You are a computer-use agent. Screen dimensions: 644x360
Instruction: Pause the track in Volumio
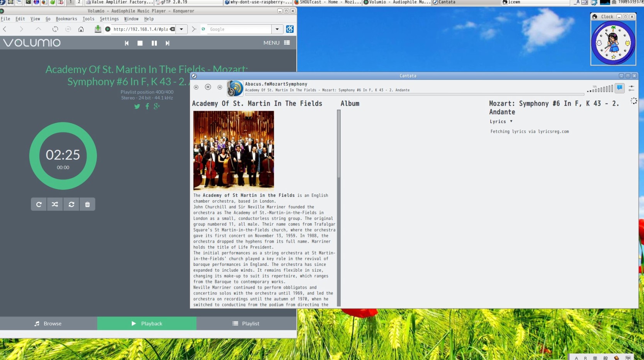pyautogui.click(x=154, y=43)
